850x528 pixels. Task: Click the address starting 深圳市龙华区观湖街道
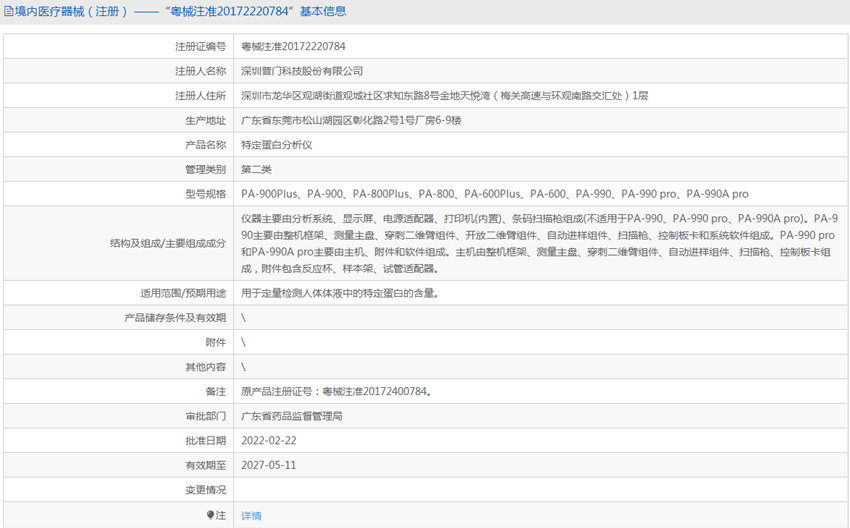tap(445, 96)
